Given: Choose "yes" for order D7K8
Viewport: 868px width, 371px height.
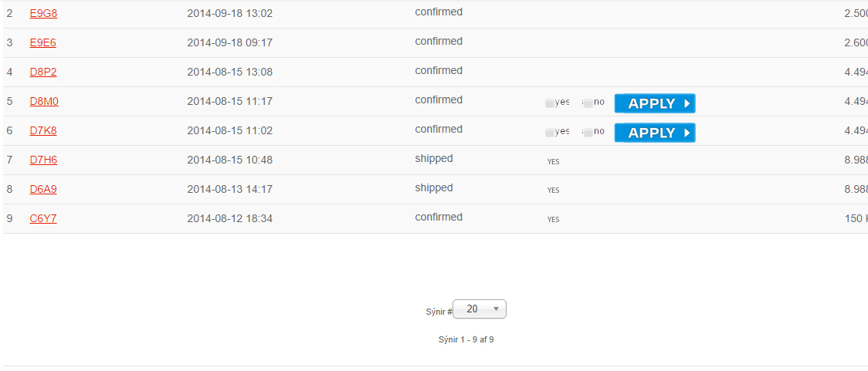Looking at the screenshot, I should [550, 132].
